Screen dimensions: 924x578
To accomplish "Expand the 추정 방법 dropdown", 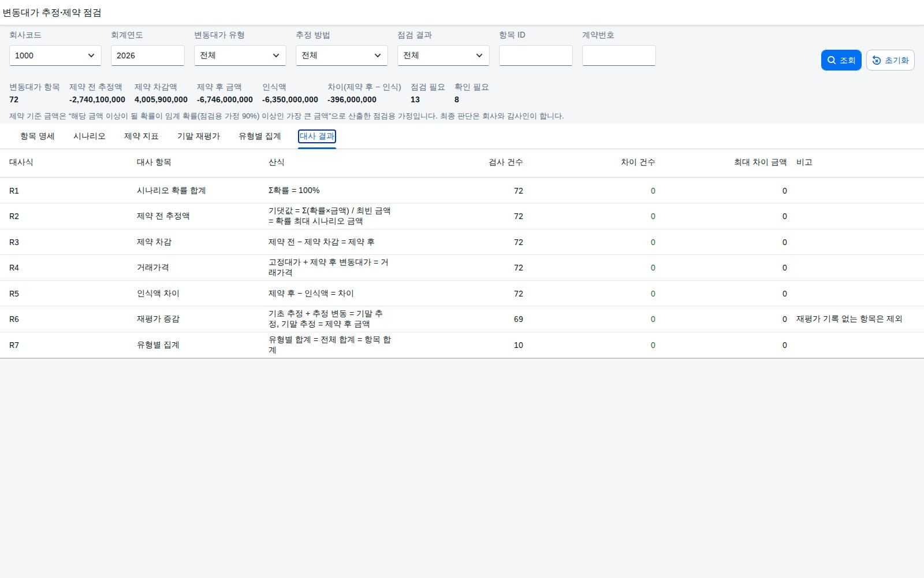I will 342,55.
